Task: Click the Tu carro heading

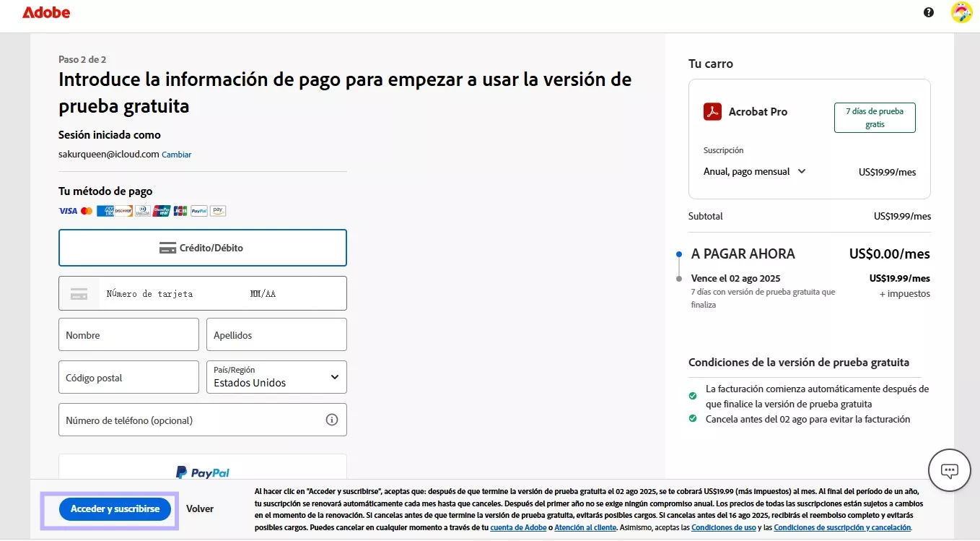Action: click(x=711, y=64)
